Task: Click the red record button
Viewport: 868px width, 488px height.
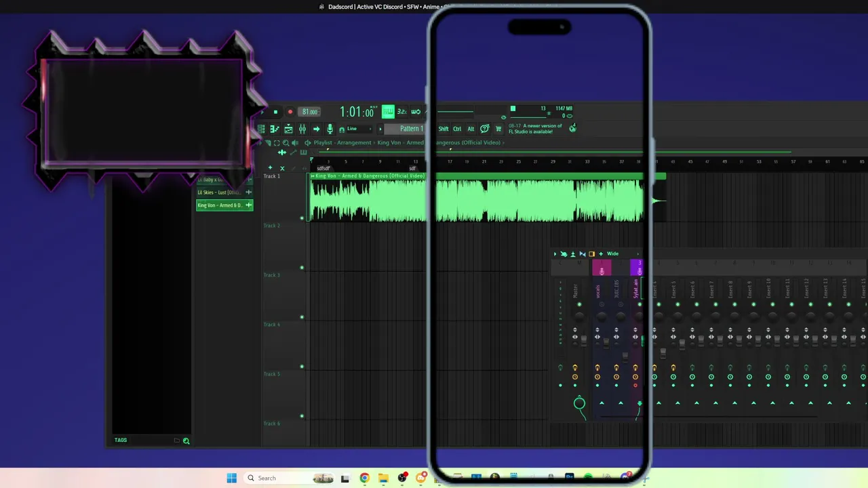Action: (x=290, y=112)
